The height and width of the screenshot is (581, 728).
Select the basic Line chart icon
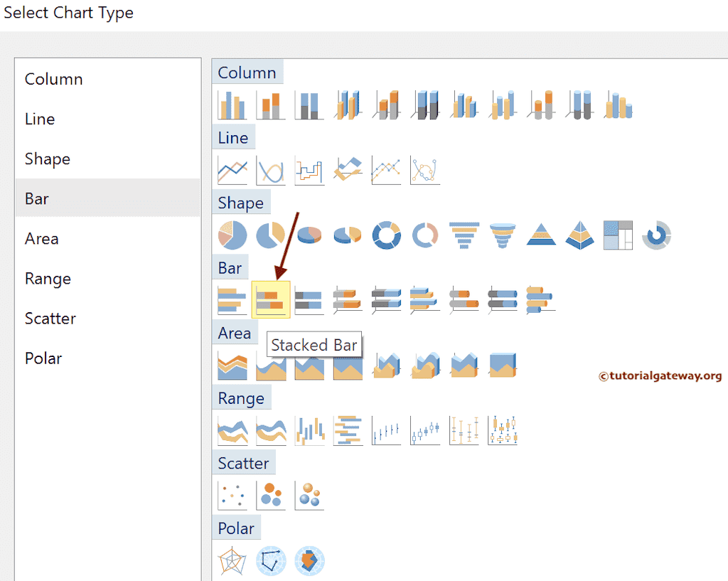point(231,169)
